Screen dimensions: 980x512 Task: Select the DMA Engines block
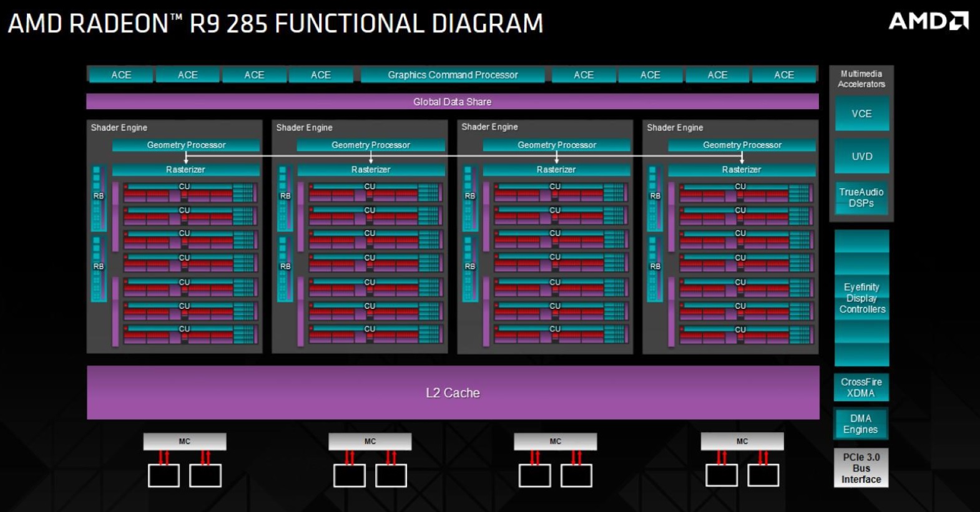pyautogui.click(x=861, y=423)
